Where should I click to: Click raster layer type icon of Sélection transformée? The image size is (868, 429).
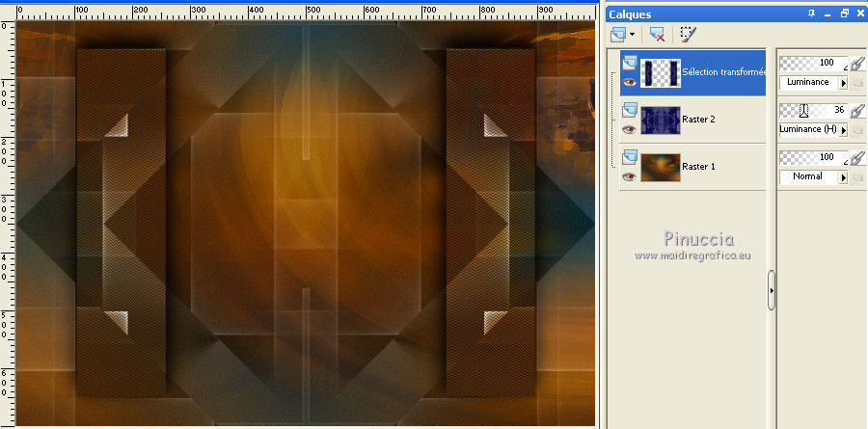(629, 65)
